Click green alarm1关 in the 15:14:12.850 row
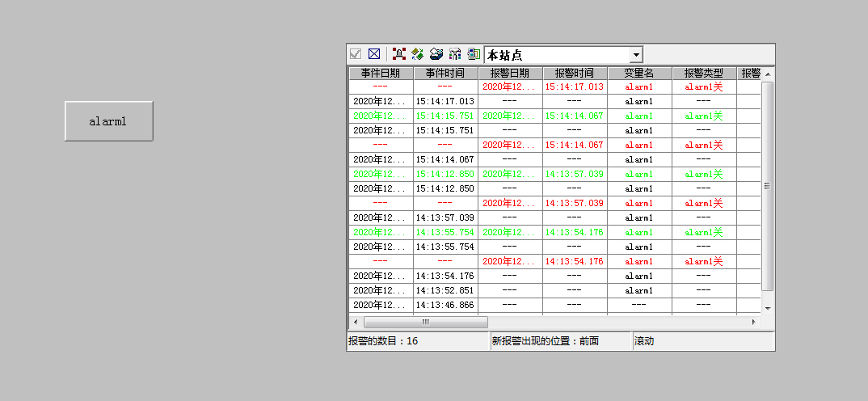Viewport: 868px width, 401px height. pos(704,174)
